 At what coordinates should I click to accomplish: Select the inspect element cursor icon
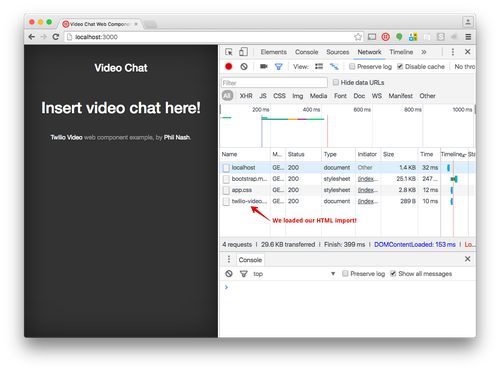pyautogui.click(x=229, y=52)
